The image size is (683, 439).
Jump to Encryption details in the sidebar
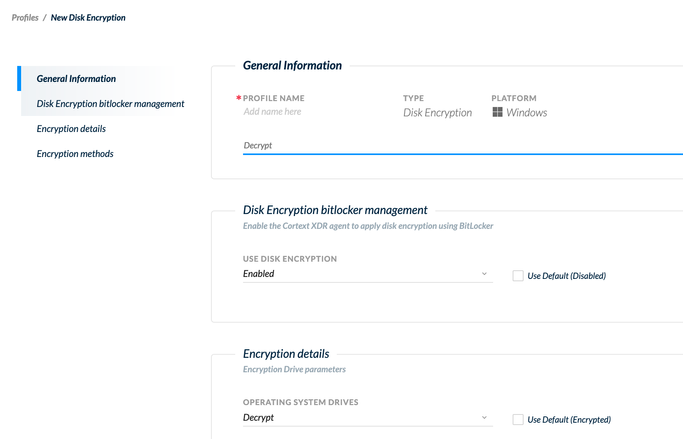click(71, 128)
